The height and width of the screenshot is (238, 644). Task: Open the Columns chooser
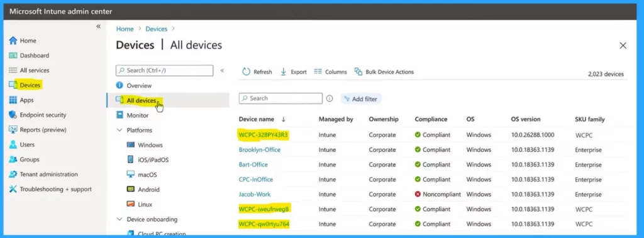[330, 72]
